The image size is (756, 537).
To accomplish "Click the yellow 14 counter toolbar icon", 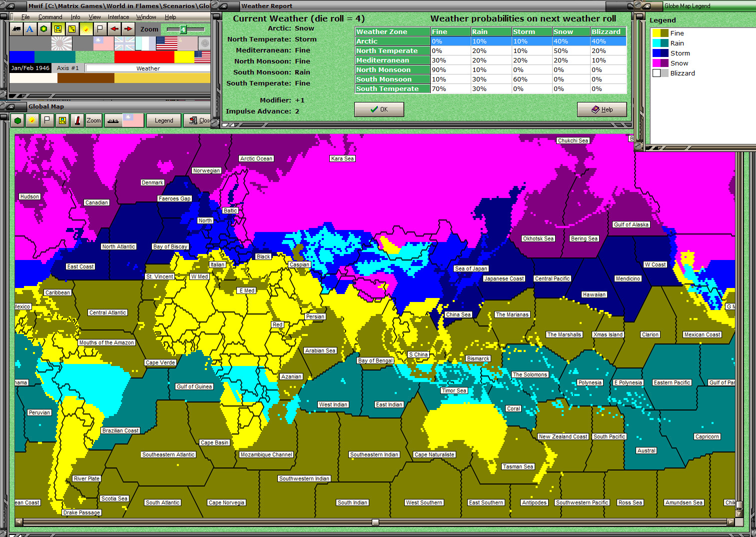I will tap(72, 29).
